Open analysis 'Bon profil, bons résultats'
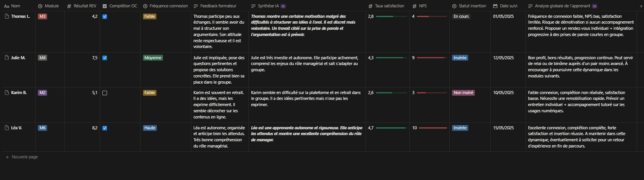Screen dimensions: 644x180 pyautogui.click(x=581, y=67)
